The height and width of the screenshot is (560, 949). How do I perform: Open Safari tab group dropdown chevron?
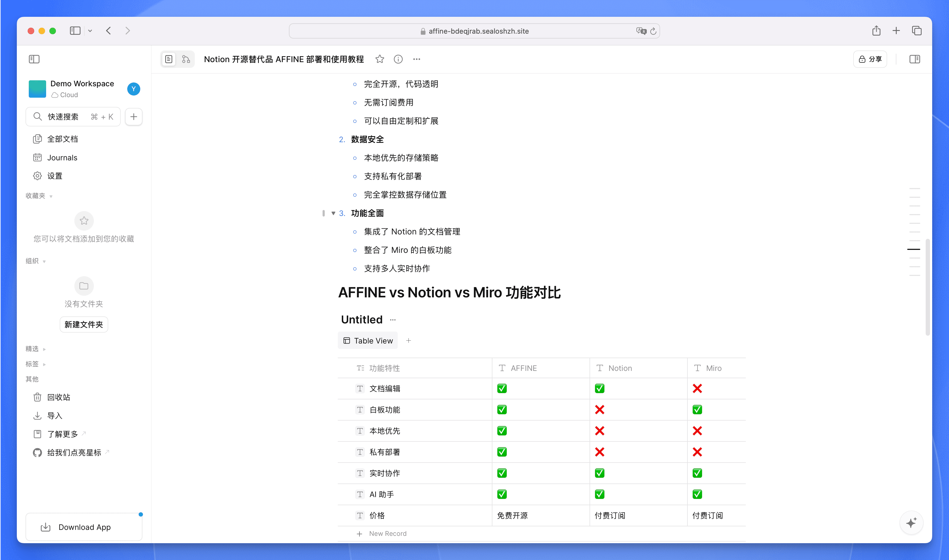coord(90,31)
